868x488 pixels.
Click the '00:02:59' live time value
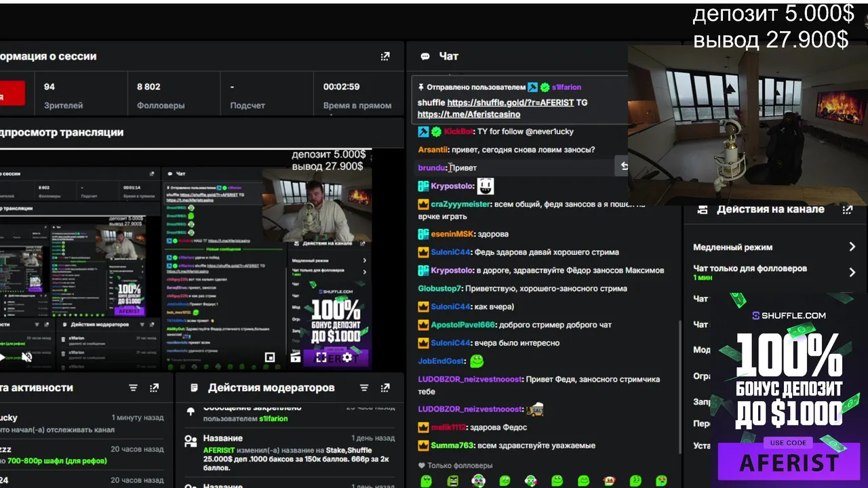341,87
